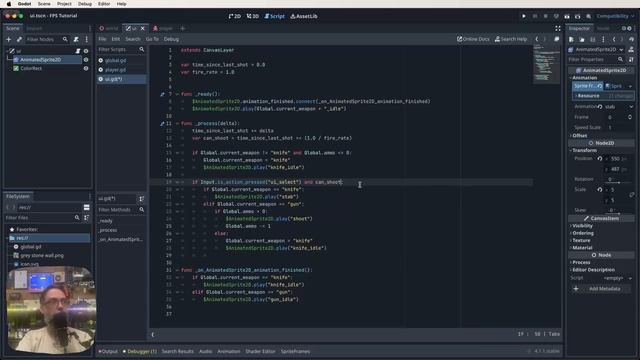This screenshot has width=640, height=360.
Task: Switch to the 2D workspace
Action: (x=235, y=16)
